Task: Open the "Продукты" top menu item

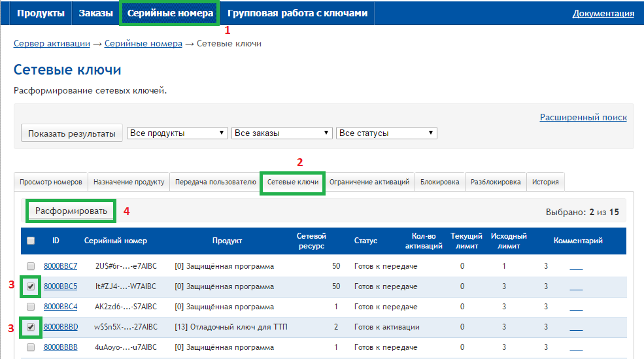Action: 41,13
